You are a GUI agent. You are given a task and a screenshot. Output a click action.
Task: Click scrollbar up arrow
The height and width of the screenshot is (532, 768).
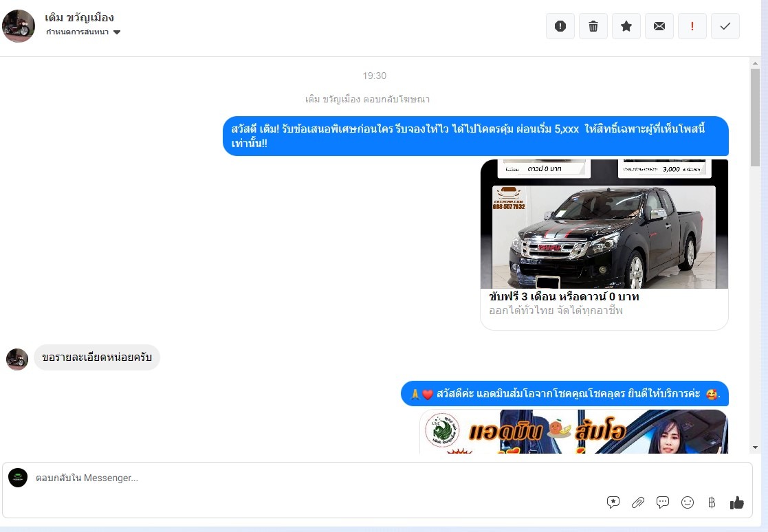(755, 63)
